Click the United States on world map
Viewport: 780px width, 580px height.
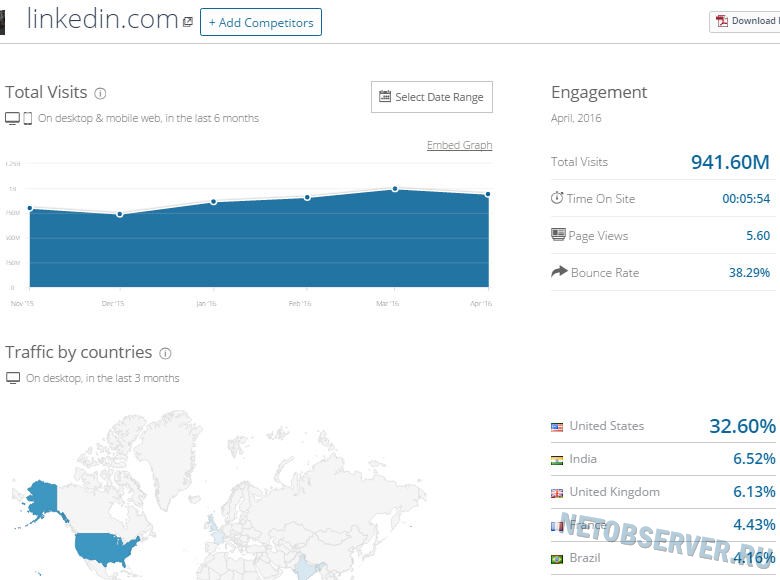pyautogui.click(x=103, y=548)
